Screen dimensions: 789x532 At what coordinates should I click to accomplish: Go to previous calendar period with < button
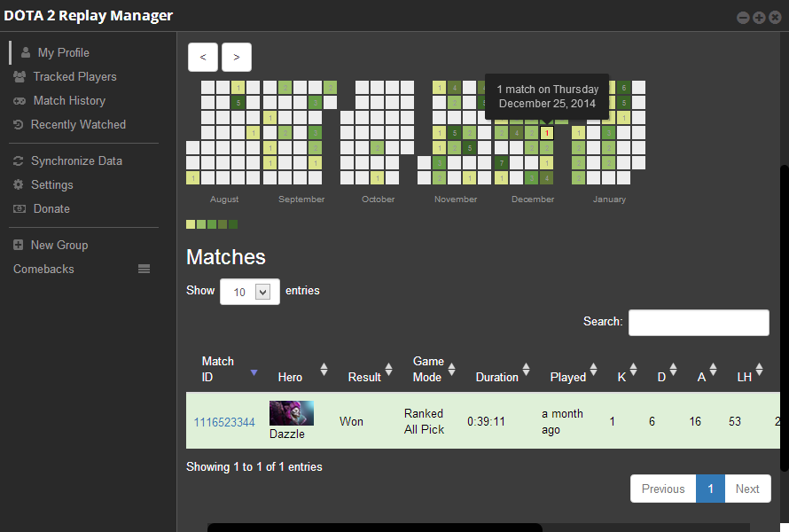(x=203, y=57)
